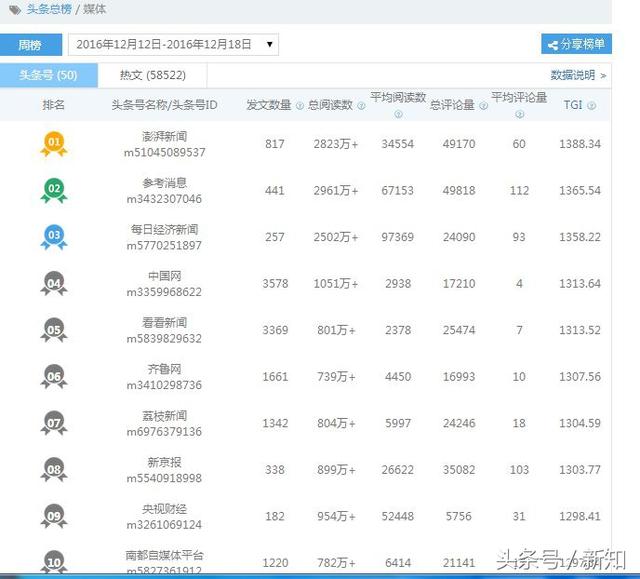Click the 媒体 breadcrumb text
Image resolution: width=640 pixels, height=579 pixels.
95,9
